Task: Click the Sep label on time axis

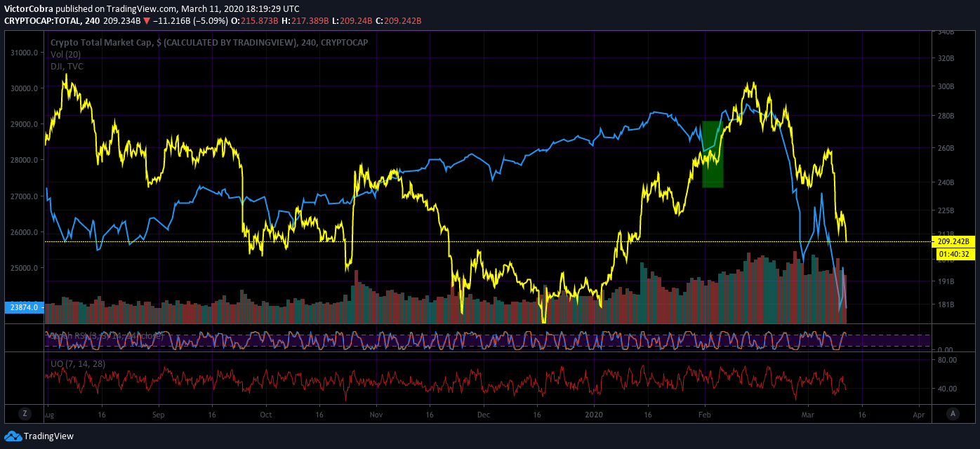Action: pos(157,415)
